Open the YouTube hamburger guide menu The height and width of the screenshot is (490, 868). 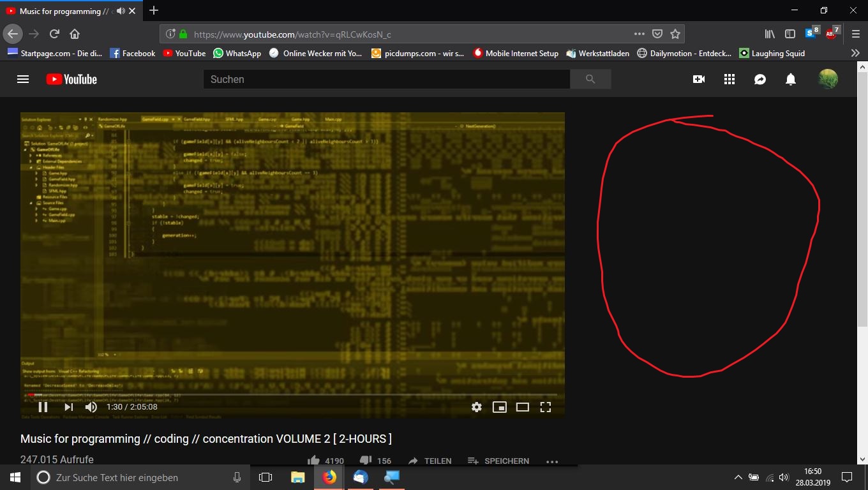(23, 79)
